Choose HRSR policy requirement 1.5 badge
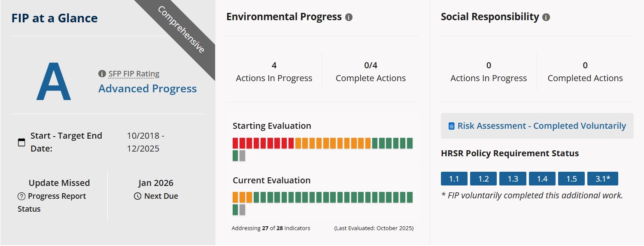Viewport: 644px width, 246px height. click(x=571, y=179)
